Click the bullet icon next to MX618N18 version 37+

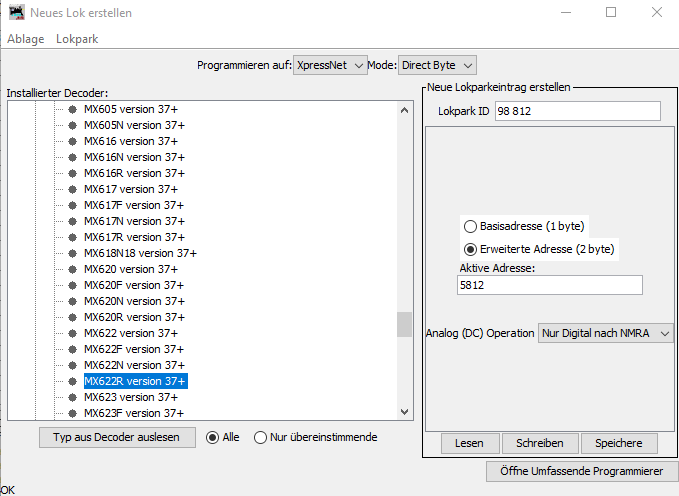tap(72, 253)
